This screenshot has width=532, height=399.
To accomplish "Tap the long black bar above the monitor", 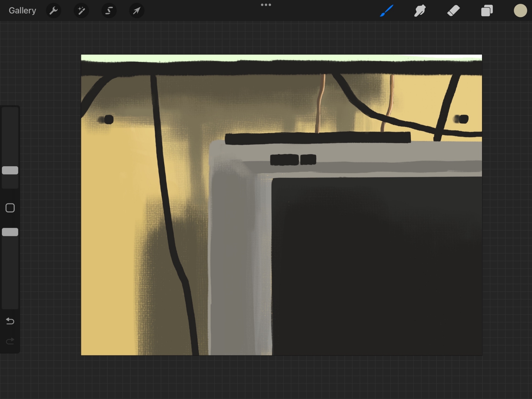I will click(318, 138).
